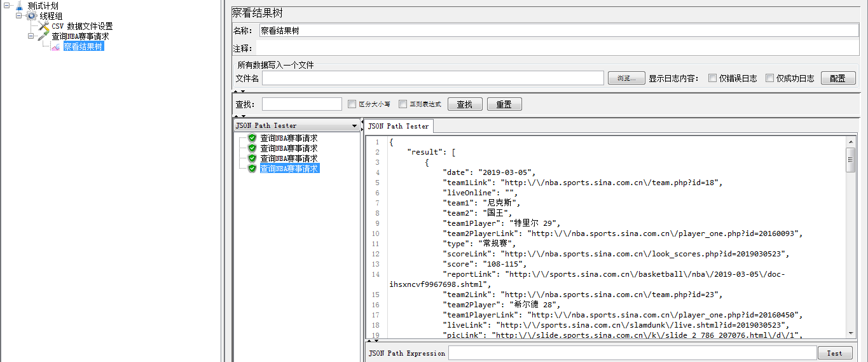Toggle the 区分大小写 checkbox

[352, 104]
